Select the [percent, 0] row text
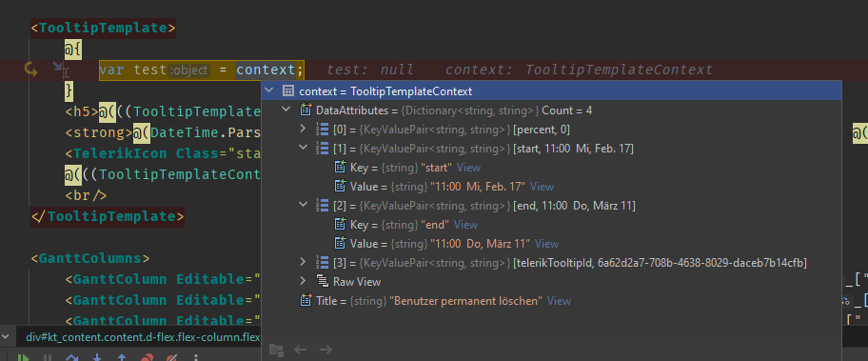Image resolution: width=868 pixels, height=361 pixels. [x=542, y=129]
